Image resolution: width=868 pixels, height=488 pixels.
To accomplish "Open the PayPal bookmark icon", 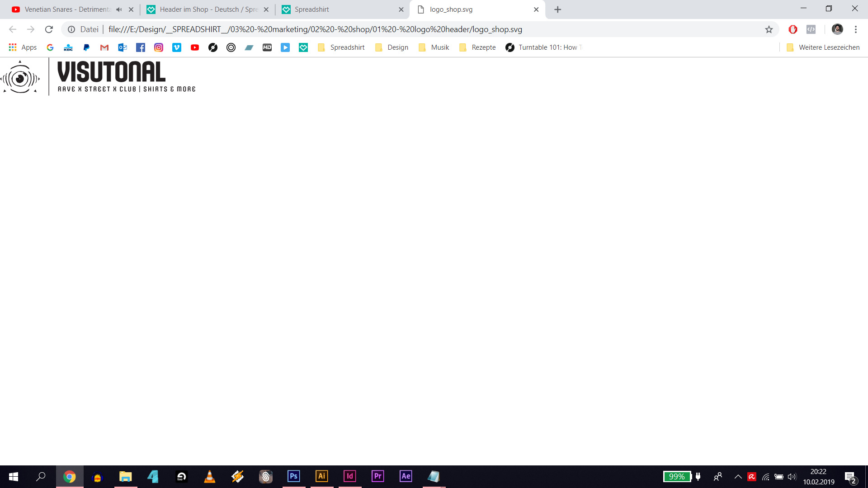I will (x=86, y=47).
